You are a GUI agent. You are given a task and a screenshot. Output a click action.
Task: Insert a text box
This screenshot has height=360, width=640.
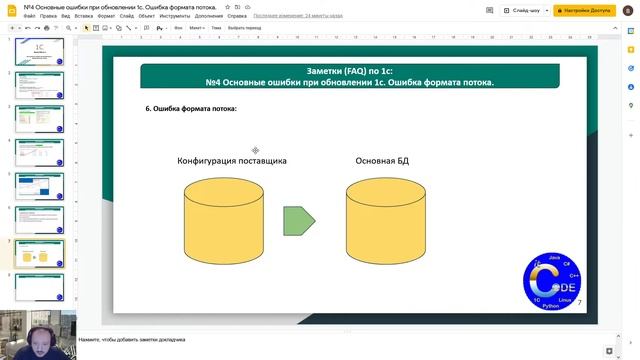coord(96,28)
